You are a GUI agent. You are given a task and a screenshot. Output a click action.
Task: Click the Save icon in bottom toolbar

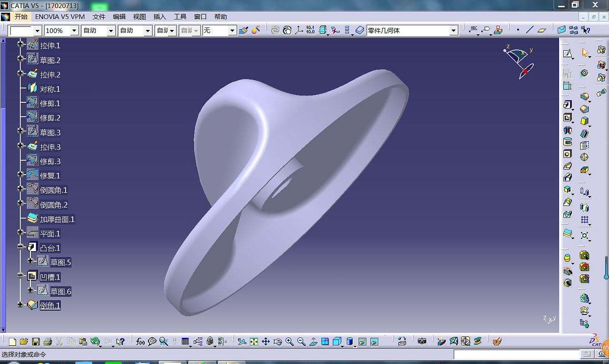(36, 342)
